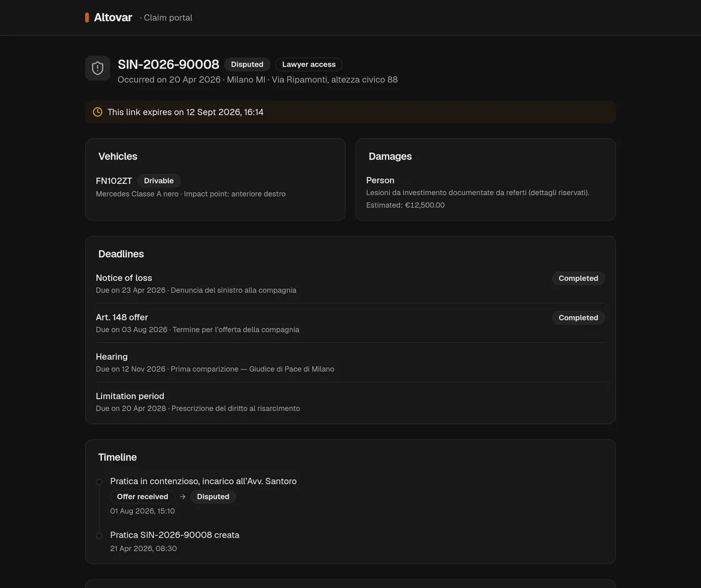
Task: Click the Due on 20 Apr 2028 line
Action: tap(198, 408)
